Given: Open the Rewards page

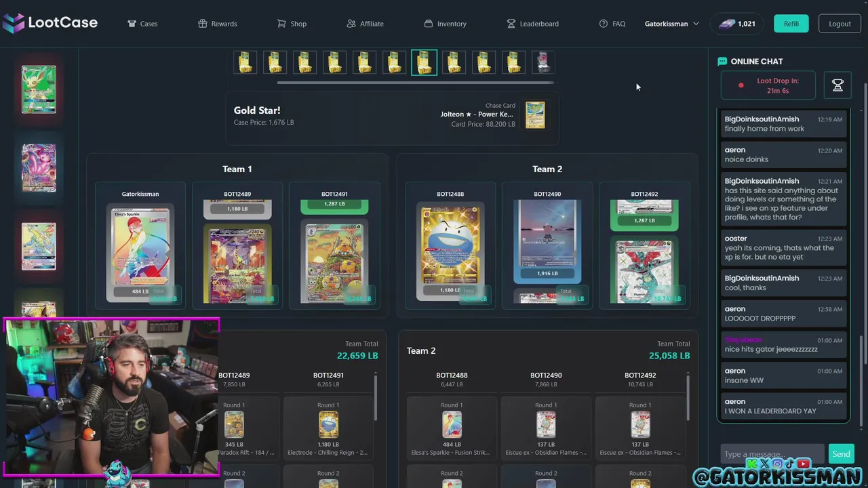Looking at the screenshot, I should click(x=217, y=24).
